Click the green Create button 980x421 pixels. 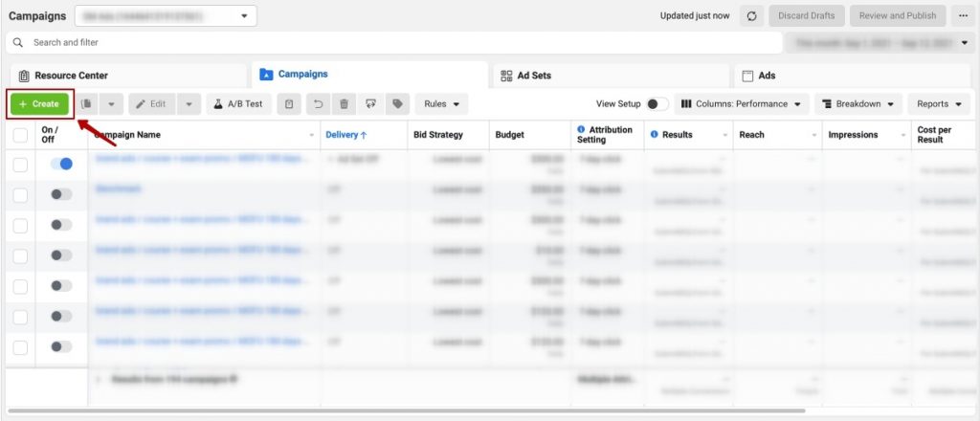click(39, 103)
